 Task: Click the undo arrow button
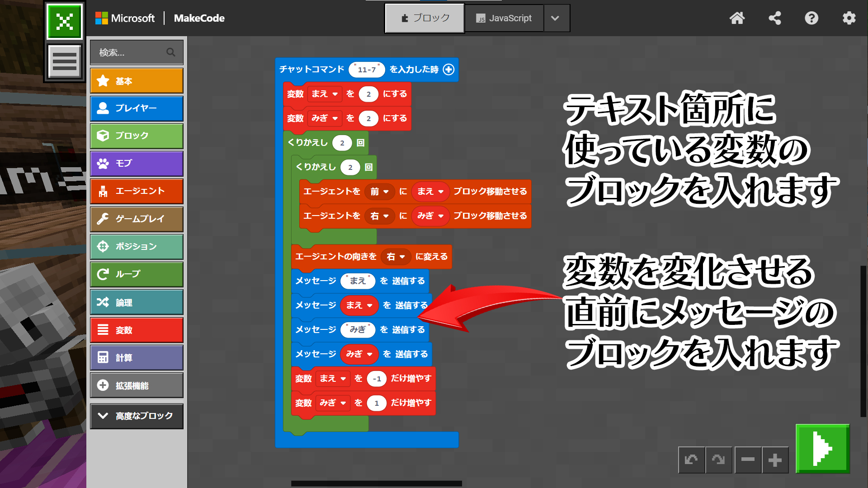(691, 460)
